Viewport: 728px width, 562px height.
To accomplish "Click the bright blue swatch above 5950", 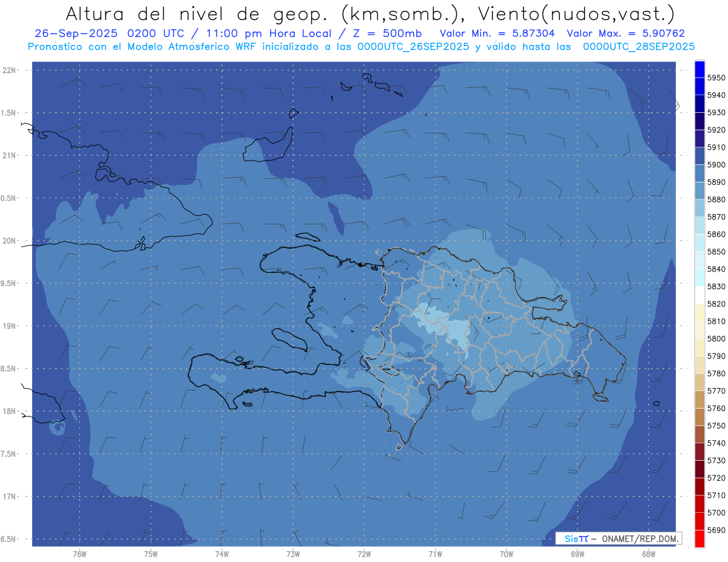I will pos(699,69).
